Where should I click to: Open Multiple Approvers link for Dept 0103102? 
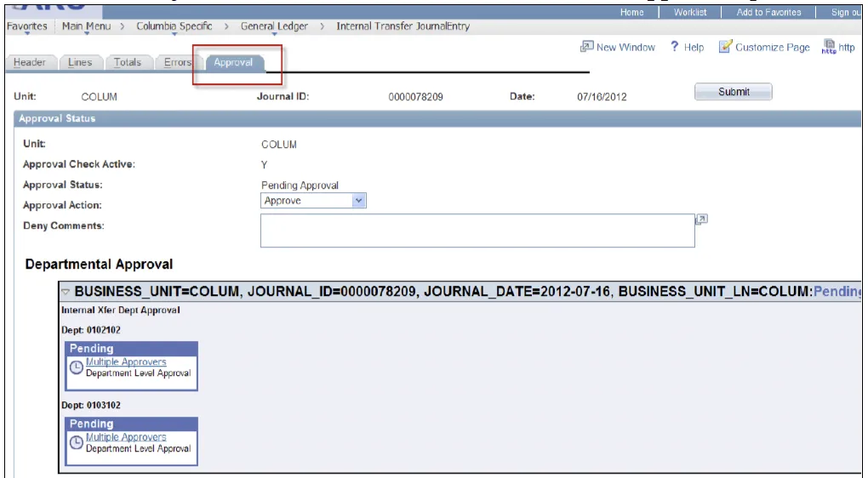(x=126, y=437)
